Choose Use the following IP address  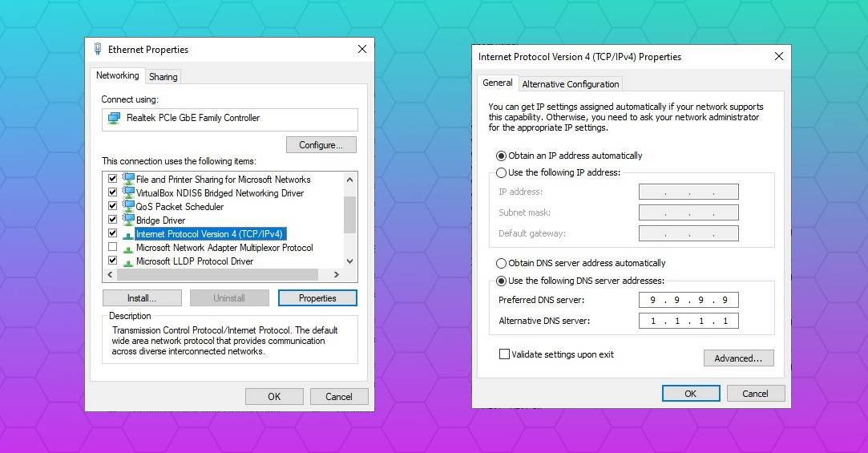tap(501, 173)
